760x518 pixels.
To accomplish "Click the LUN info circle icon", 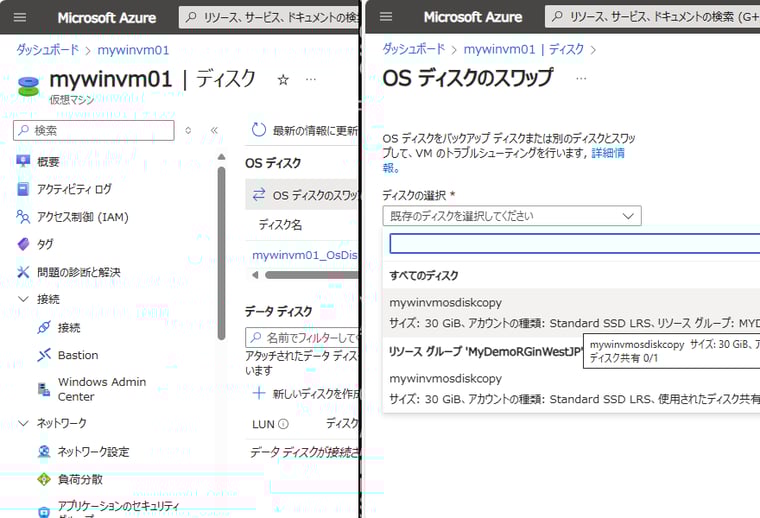I will pos(284,424).
